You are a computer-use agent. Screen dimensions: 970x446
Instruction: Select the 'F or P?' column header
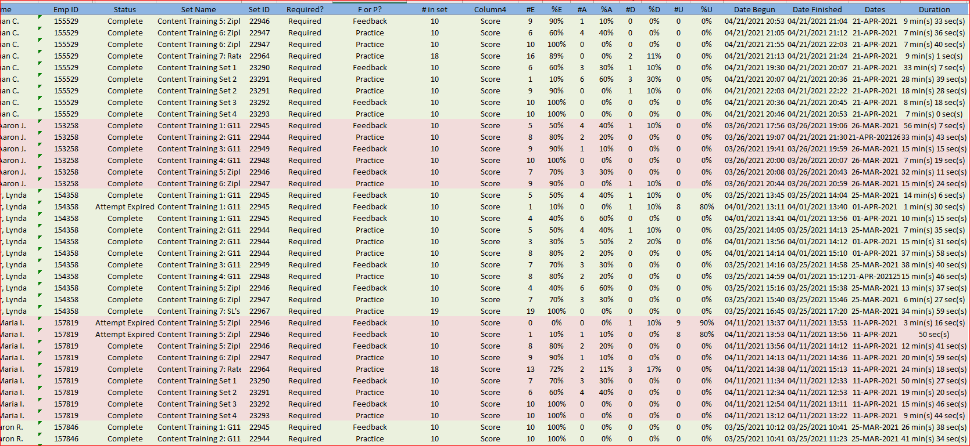(x=370, y=9)
